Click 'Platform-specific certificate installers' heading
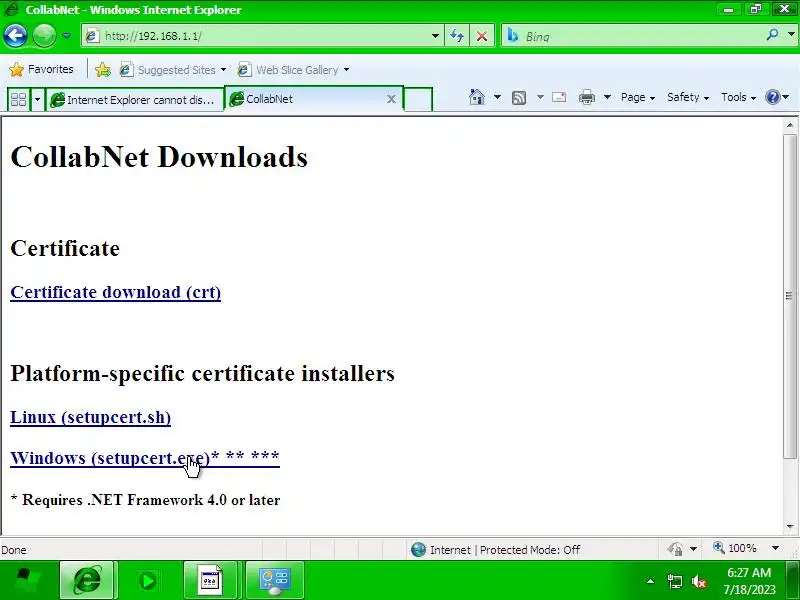The width and height of the screenshot is (800, 600). 203,373
